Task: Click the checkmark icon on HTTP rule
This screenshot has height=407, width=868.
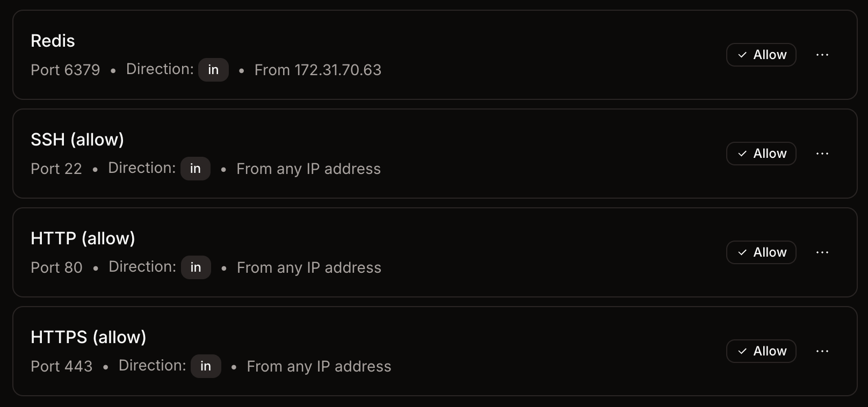Action: click(x=743, y=252)
